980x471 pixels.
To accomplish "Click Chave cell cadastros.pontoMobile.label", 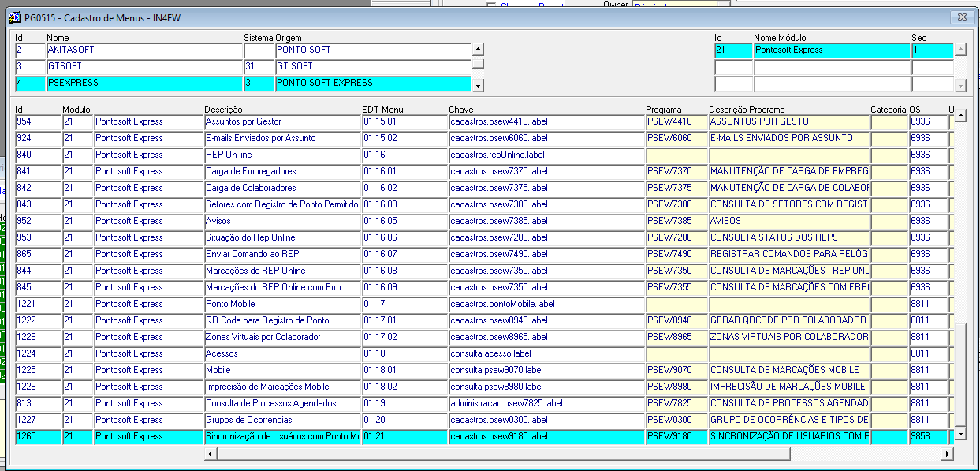I will pyautogui.click(x=546, y=304).
